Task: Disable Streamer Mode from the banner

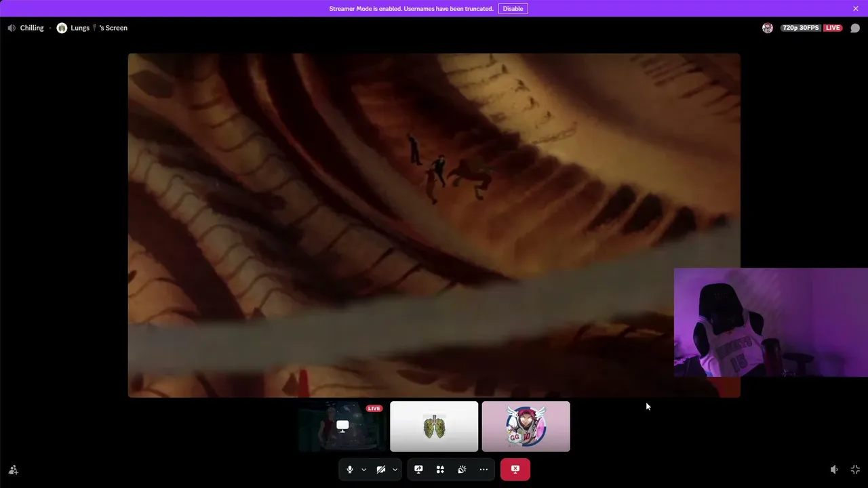Action: (513, 9)
